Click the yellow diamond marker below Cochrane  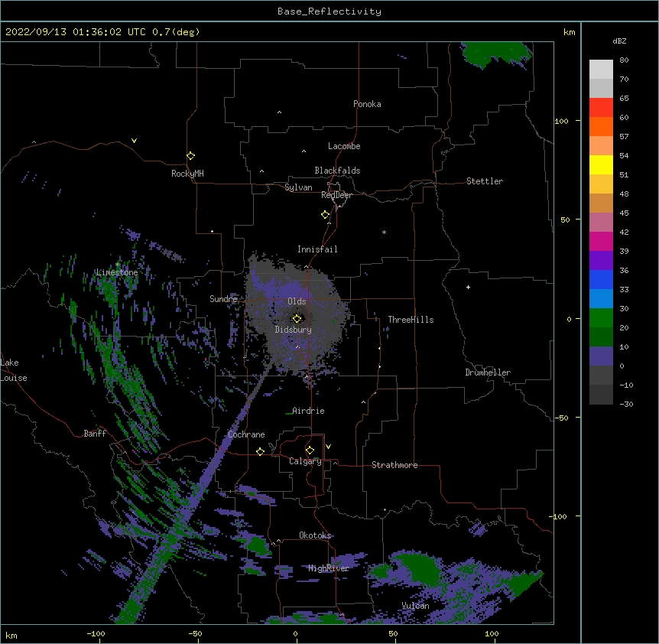(260, 451)
